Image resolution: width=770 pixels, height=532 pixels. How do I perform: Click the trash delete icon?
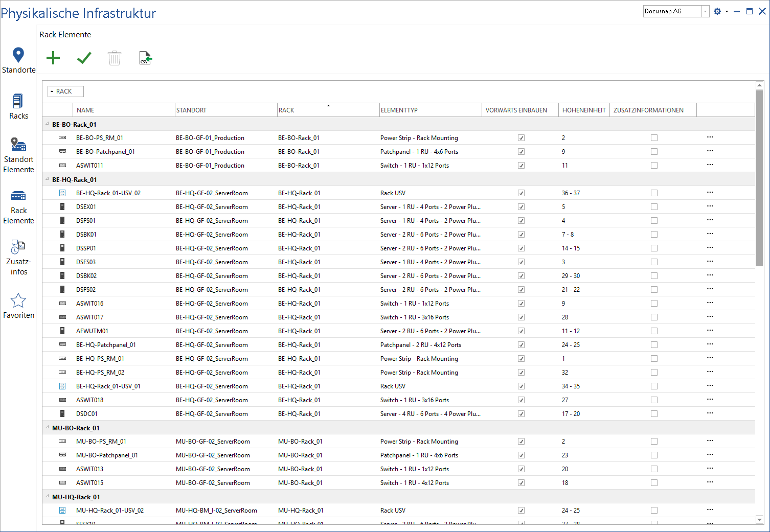pyautogui.click(x=115, y=58)
